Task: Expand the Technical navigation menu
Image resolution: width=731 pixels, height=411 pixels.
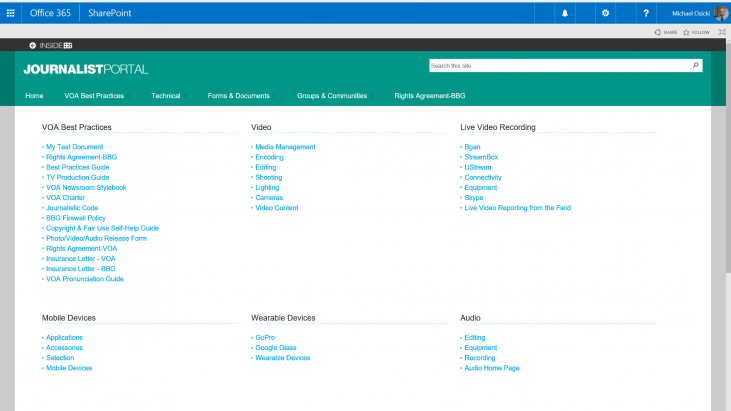Action: pyautogui.click(x=168, y=96)
